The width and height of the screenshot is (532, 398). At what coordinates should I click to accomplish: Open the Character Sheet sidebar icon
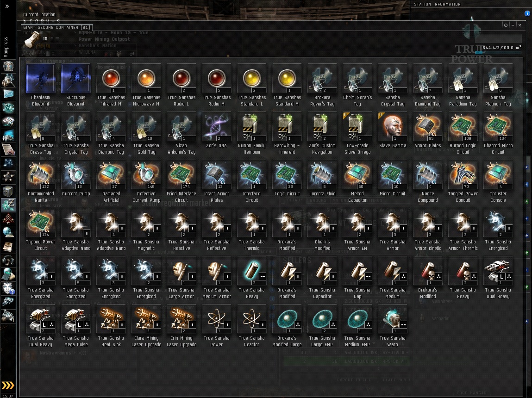pos(8,67)
